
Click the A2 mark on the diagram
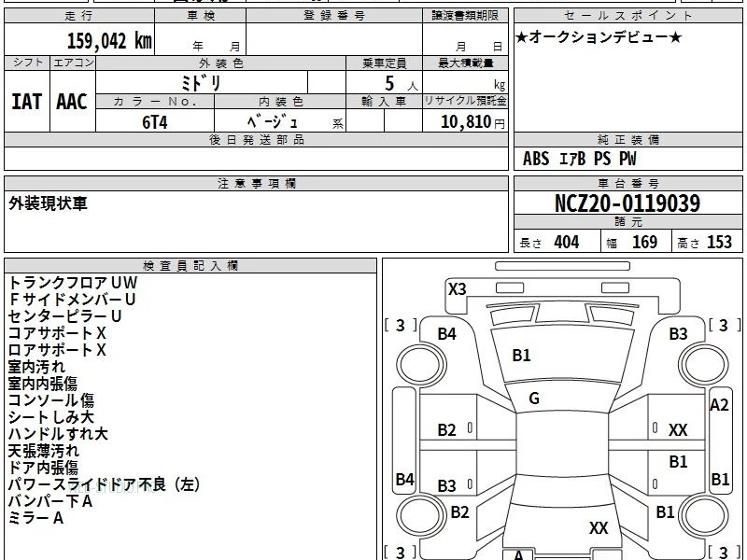click(x=719, y=405)
